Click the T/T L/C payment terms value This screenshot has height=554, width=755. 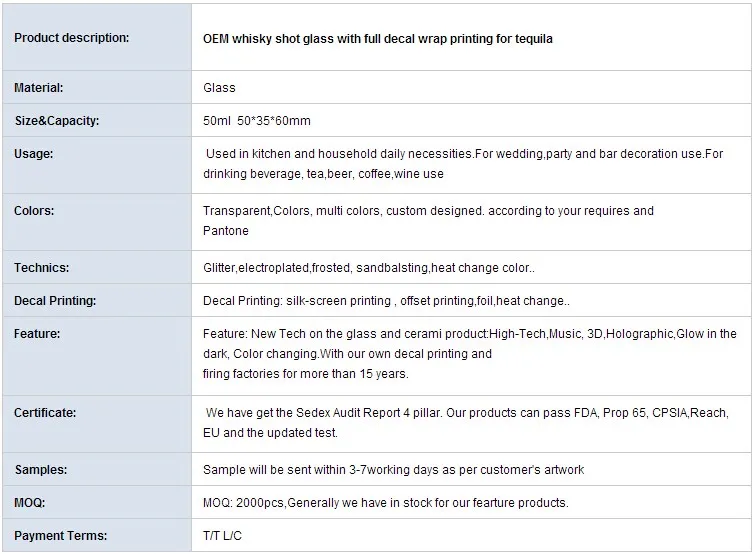coord(222,536)
